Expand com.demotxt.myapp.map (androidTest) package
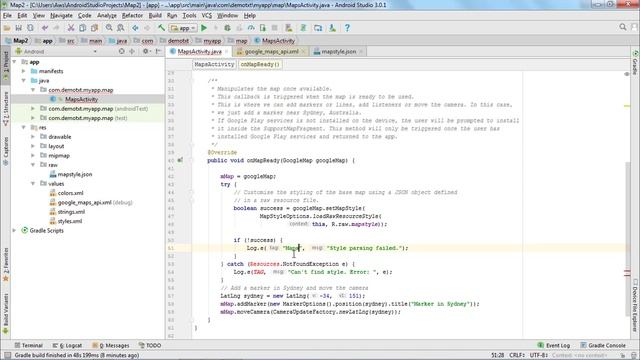 (x=33, y=109)
